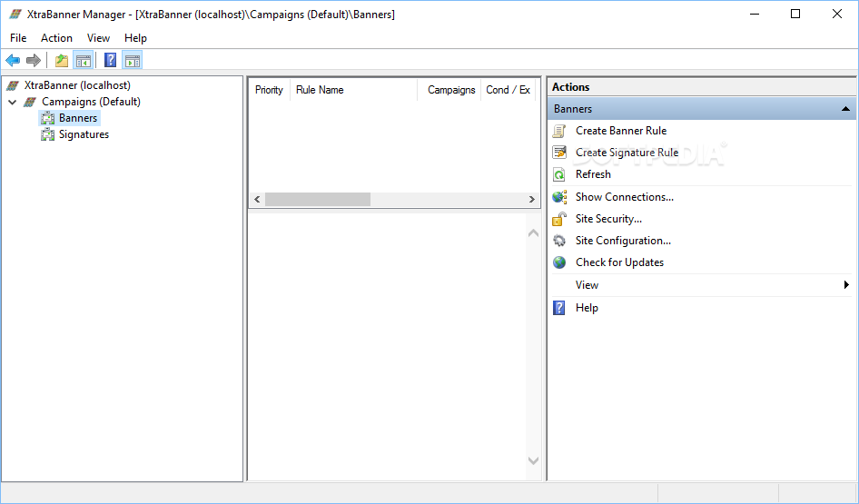859x504 pixels.
Task: Click the Site Security padlock icon
Action: 559,219
